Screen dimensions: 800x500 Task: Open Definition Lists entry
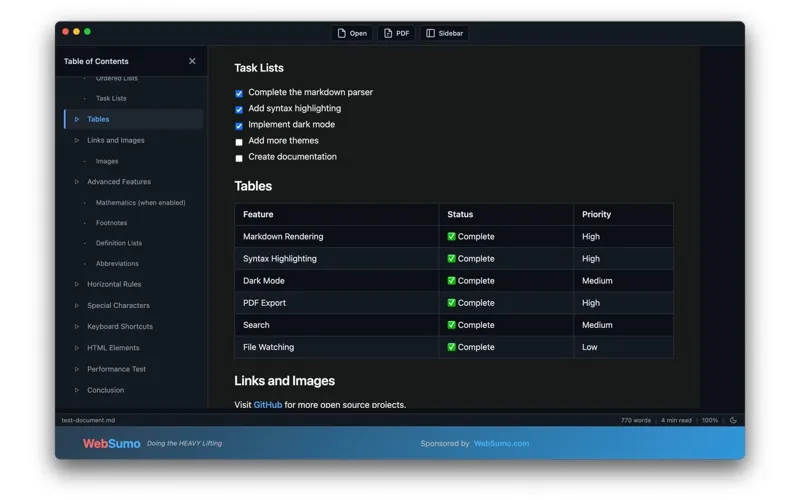pos(119,243)
